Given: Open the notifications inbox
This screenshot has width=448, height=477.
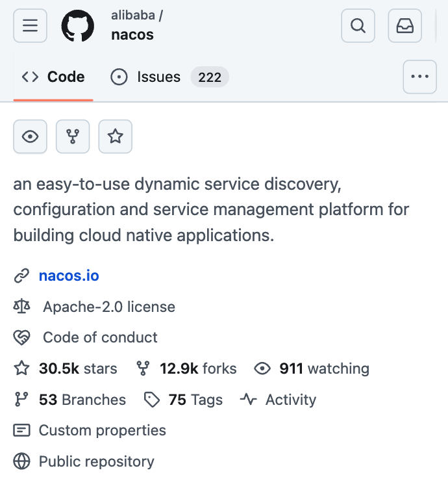Looking at the screenshot, I should click(x=405, y=25).
